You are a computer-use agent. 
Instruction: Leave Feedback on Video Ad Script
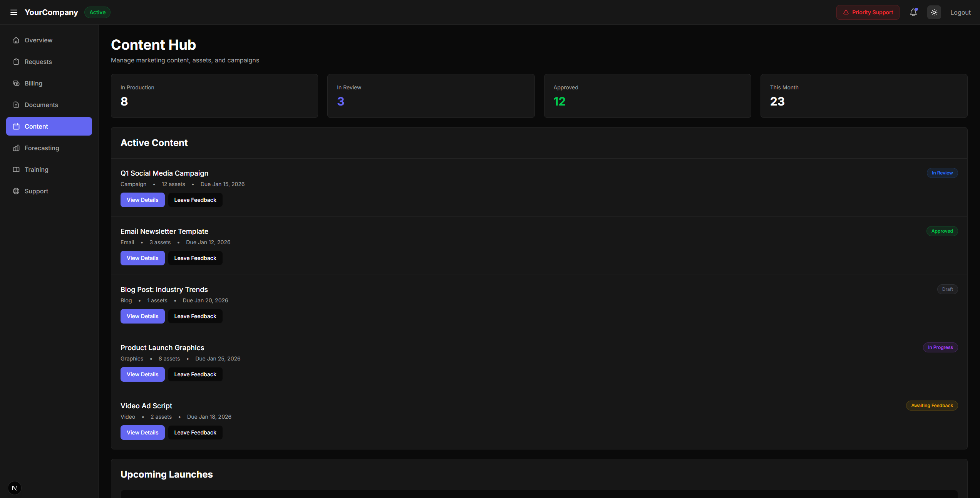(x=195, y=433)
